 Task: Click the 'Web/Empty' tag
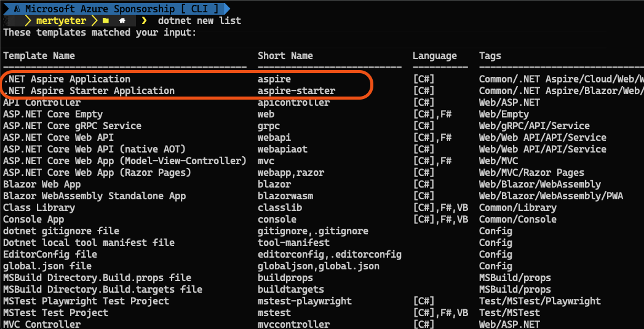tap(504, 114)
